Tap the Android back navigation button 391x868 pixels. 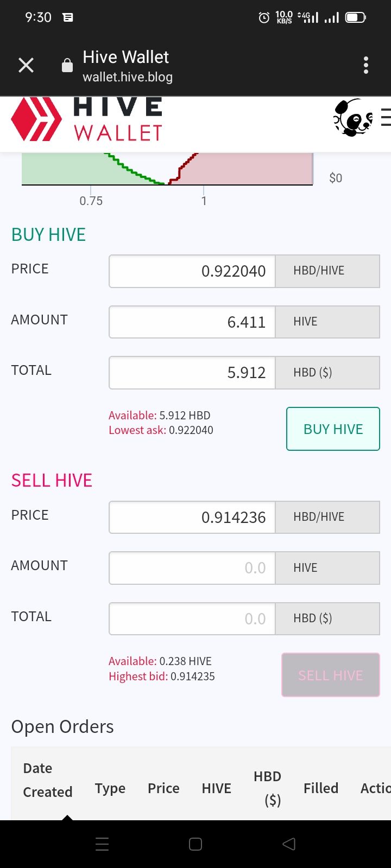(289, 844)
